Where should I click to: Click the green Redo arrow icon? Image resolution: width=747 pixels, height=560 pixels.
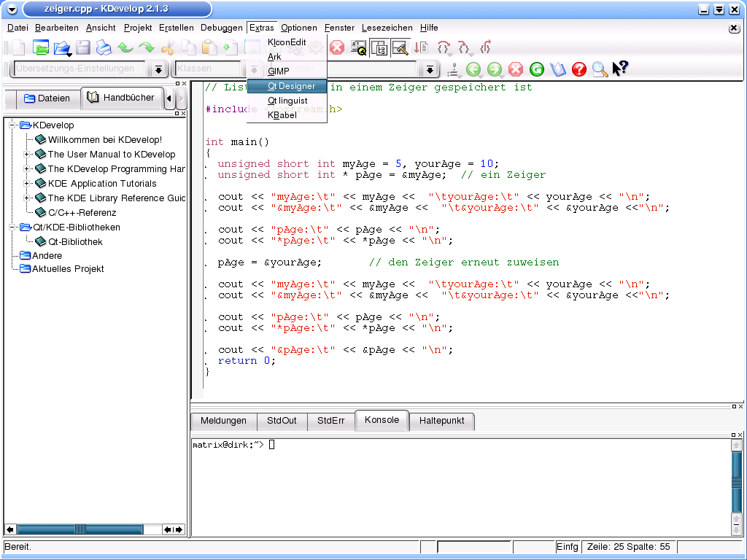click(147, 48)
